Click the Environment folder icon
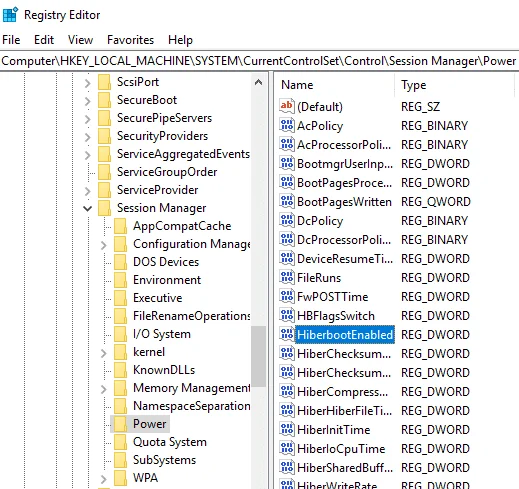519x489 pixels. click(x=120, y=280)
